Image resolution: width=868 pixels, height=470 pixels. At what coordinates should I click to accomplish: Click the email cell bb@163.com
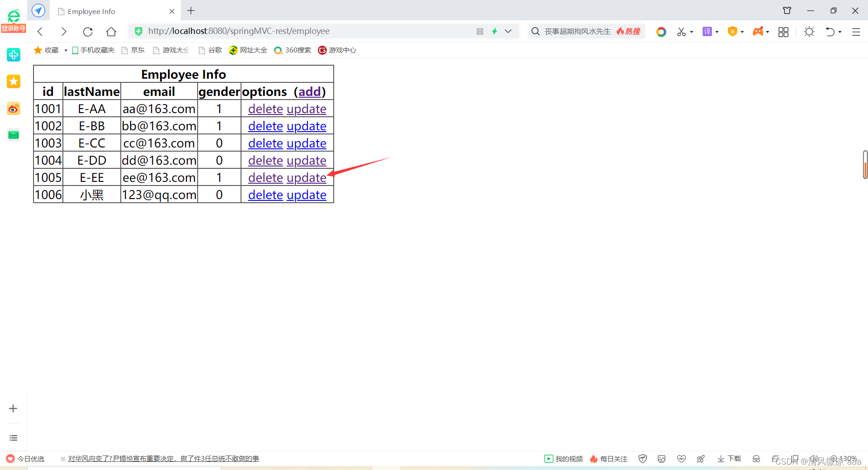[159, 126]
